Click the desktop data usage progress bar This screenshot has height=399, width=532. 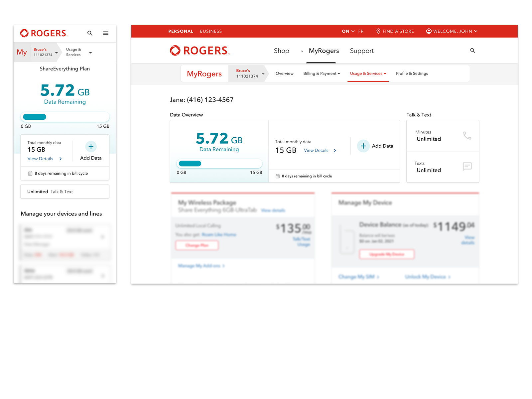(x=219, y=164)
